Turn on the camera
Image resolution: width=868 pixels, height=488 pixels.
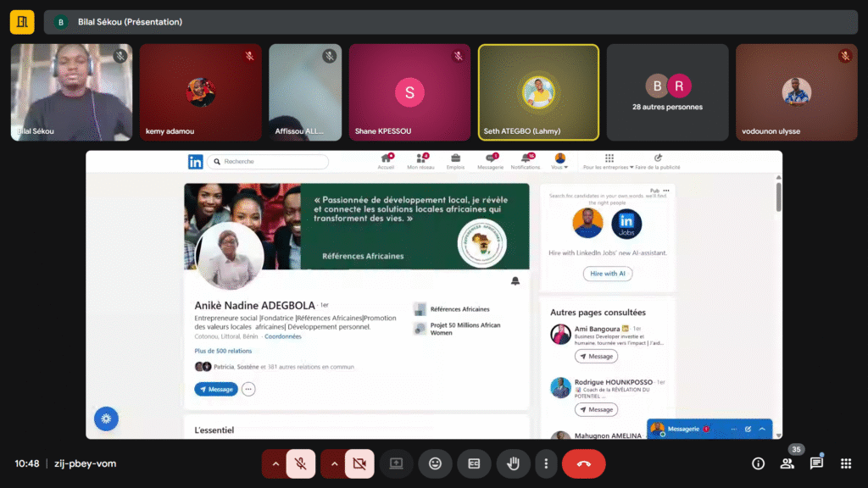tap(359, 463)
